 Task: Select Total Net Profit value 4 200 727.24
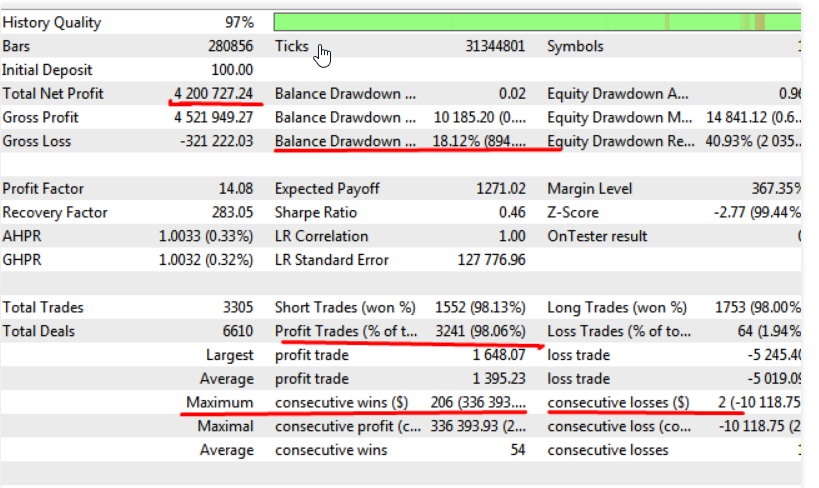point(213,94)
